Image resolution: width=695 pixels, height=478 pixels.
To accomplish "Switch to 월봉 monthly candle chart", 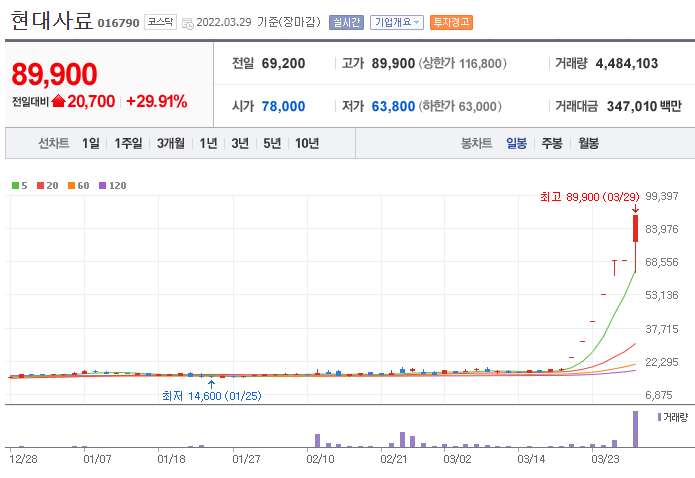I will [589, 143].
